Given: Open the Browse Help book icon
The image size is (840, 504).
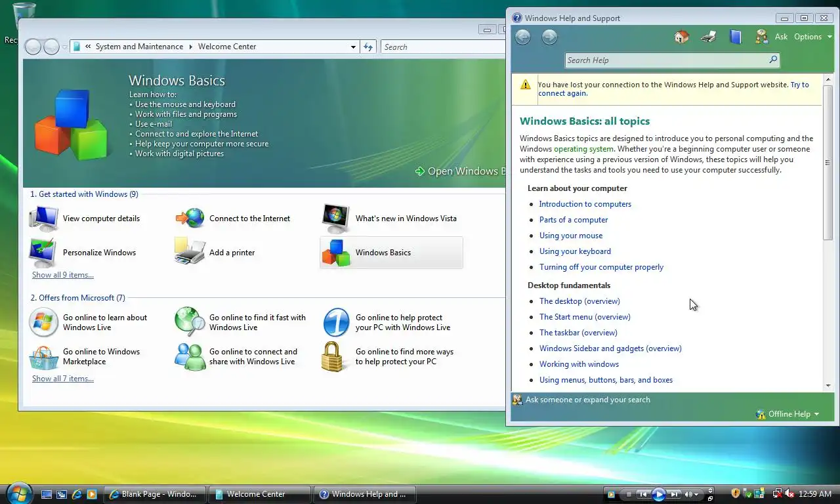Looking at the screenshot, I should 735,37.
